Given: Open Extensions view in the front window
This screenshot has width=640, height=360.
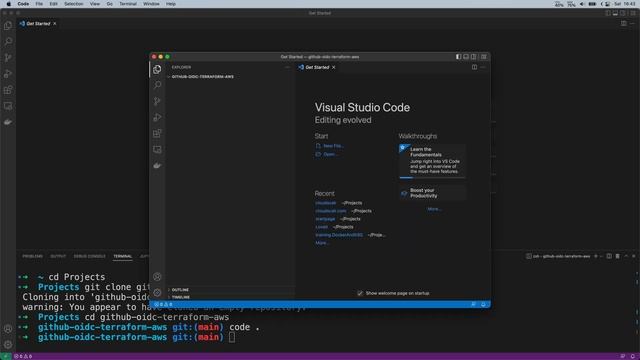Looking at the screenshot, I should pos(157,133).
